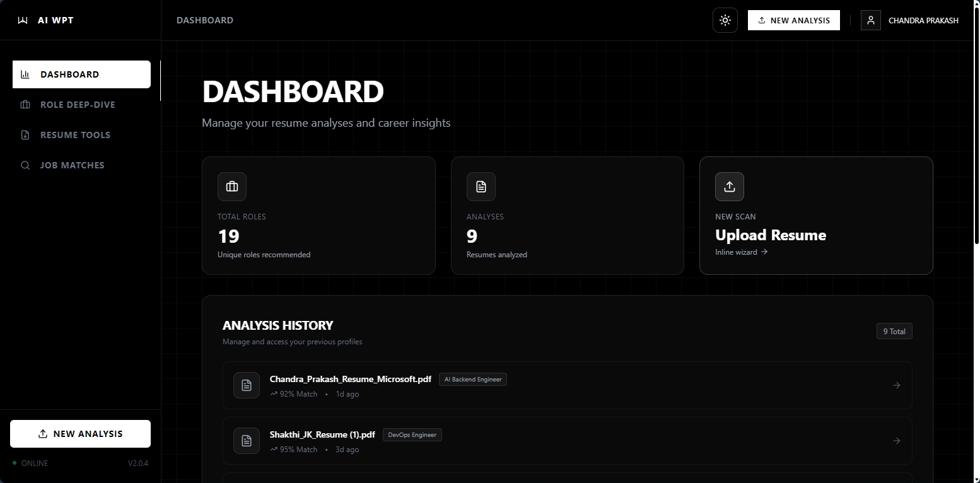Open Job Matches in the sidebar
This screenshot has height=483, width=980.
pos(81,165)
